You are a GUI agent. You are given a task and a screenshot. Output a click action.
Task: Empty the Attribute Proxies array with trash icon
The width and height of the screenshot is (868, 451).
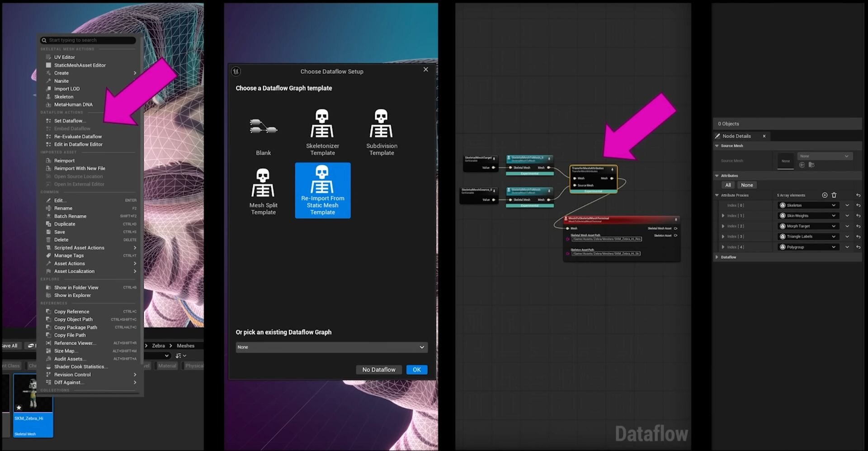pyautogui.click(x=834, y=195)
